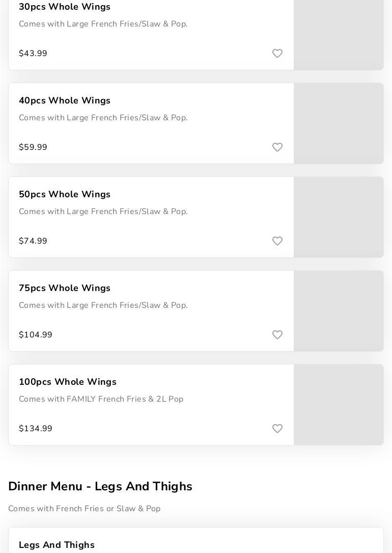Add 75pcs Whole Wings to favorites
The width and height of the screenshot is (392, 553).
277,335
